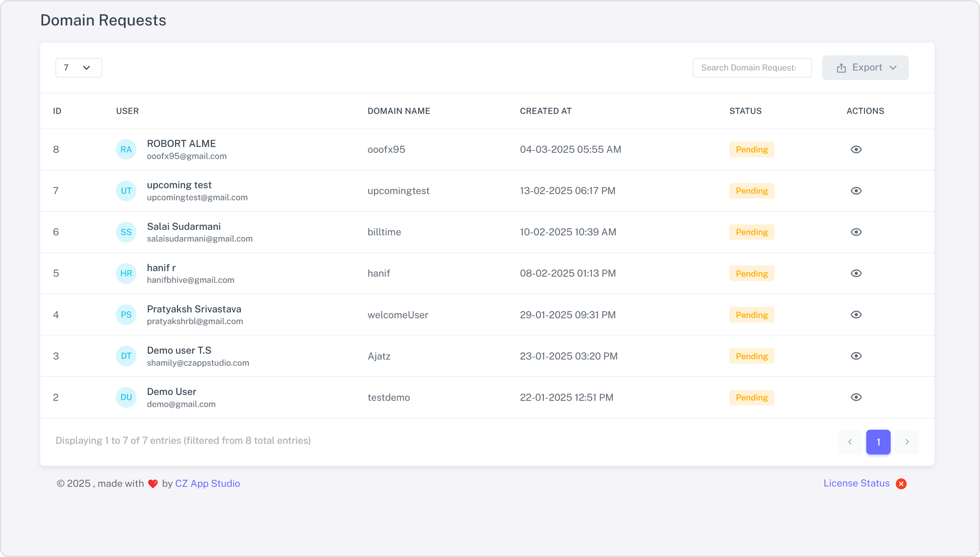
Task: Click email ooofx95@gmail.com
Action: [187, 156]
